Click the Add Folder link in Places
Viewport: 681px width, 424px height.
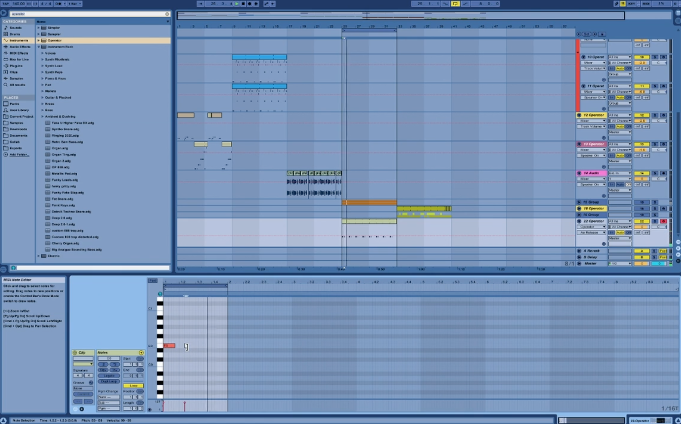tap(19, 155)
